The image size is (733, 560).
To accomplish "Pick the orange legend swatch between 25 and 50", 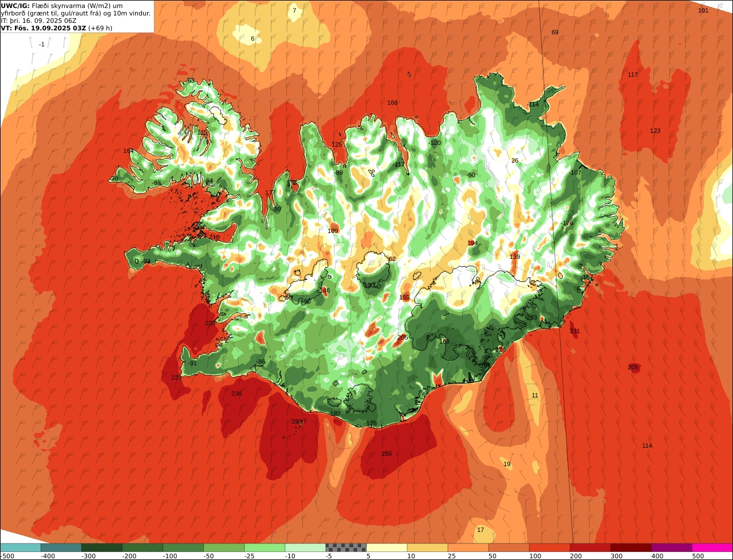I will (x=468, y=547).
